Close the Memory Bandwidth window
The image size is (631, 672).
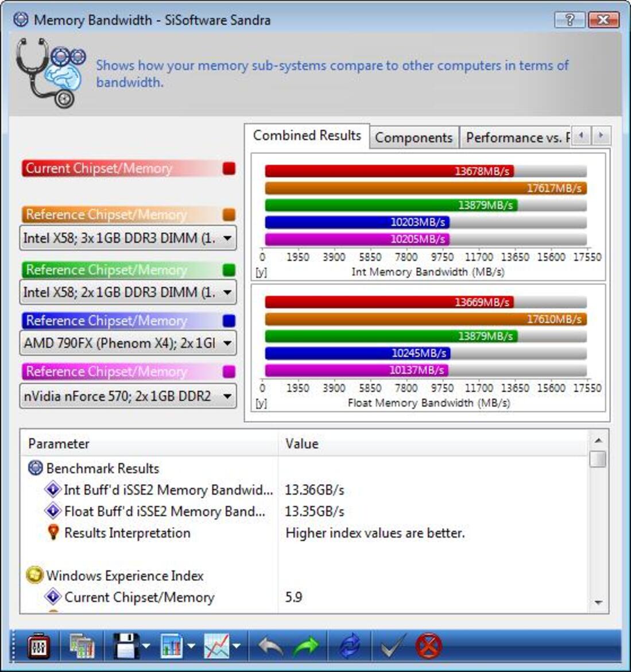point(603,20)
